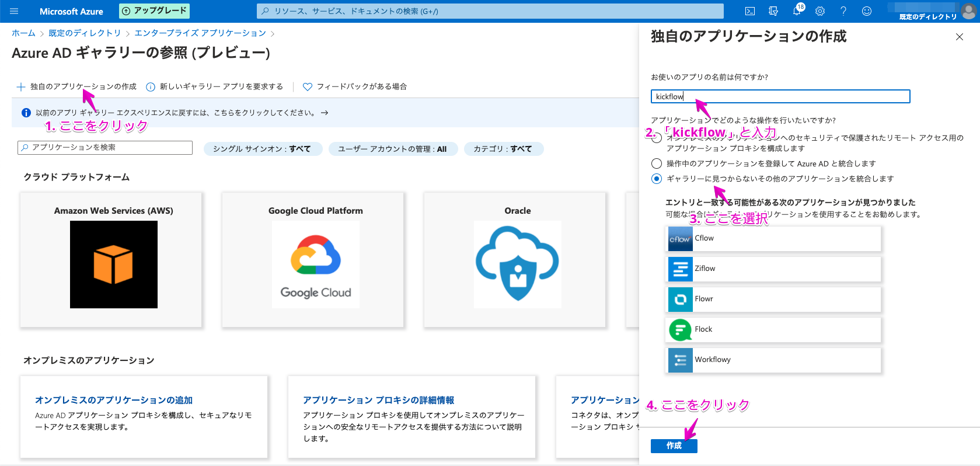
Task: Open the ユーザー アカウントの管理 filter pill
Action: tap(393, 149)
